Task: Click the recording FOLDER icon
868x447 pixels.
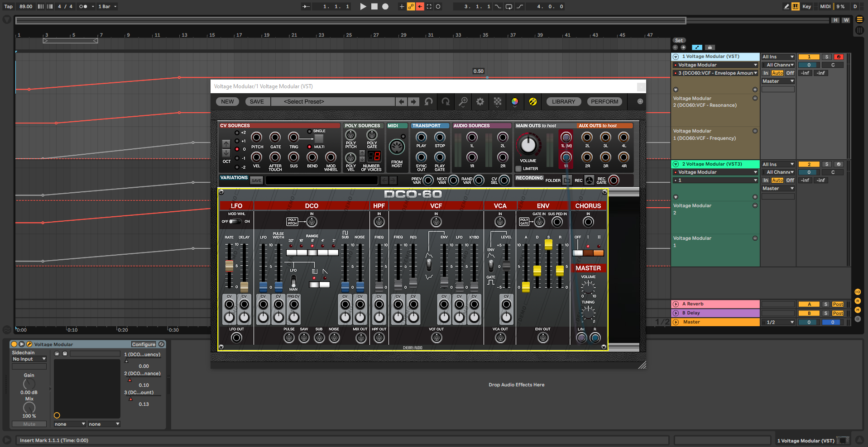Action: (x=567, y=180)
